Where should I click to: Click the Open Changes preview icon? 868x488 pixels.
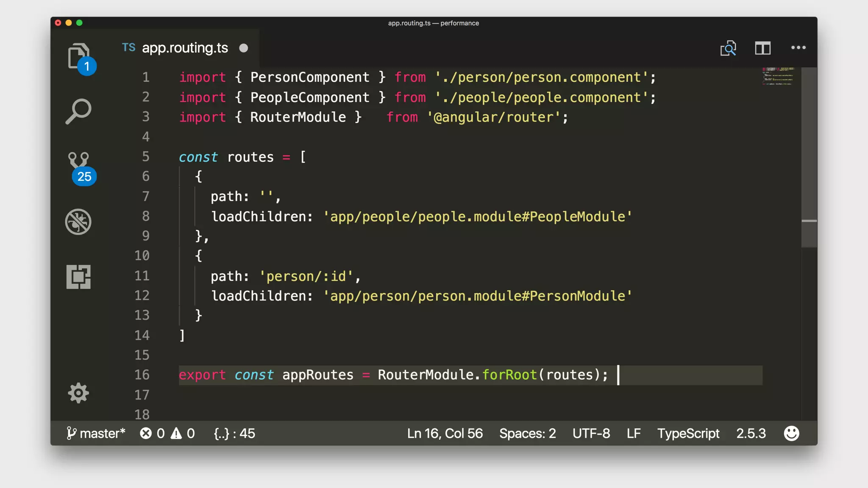point(728,48)
